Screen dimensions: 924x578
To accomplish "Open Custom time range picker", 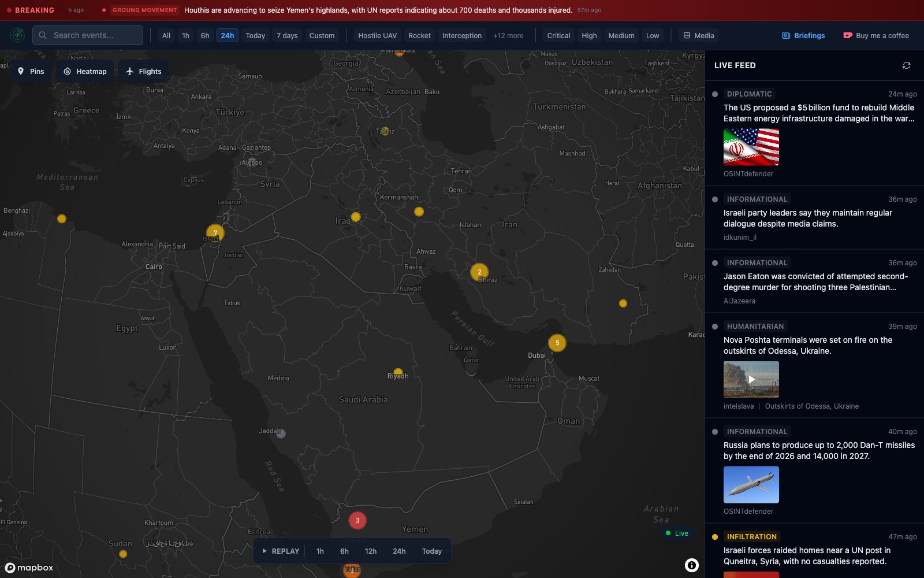I will tap(322, 35).
